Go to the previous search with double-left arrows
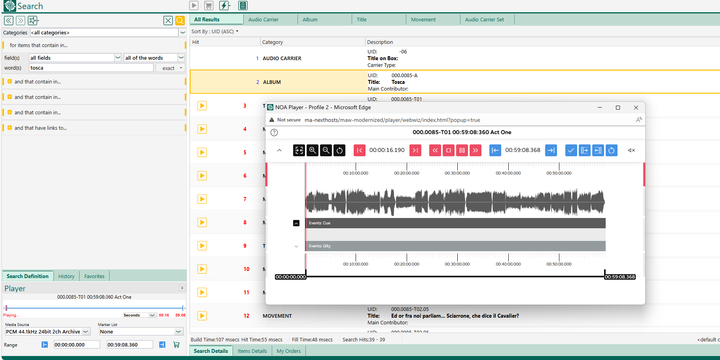 tap(8, 20)
